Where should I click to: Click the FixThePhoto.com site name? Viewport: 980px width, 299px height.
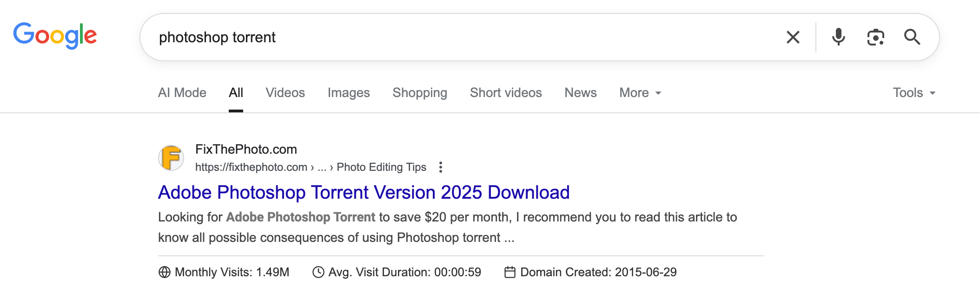coord(246,149)
